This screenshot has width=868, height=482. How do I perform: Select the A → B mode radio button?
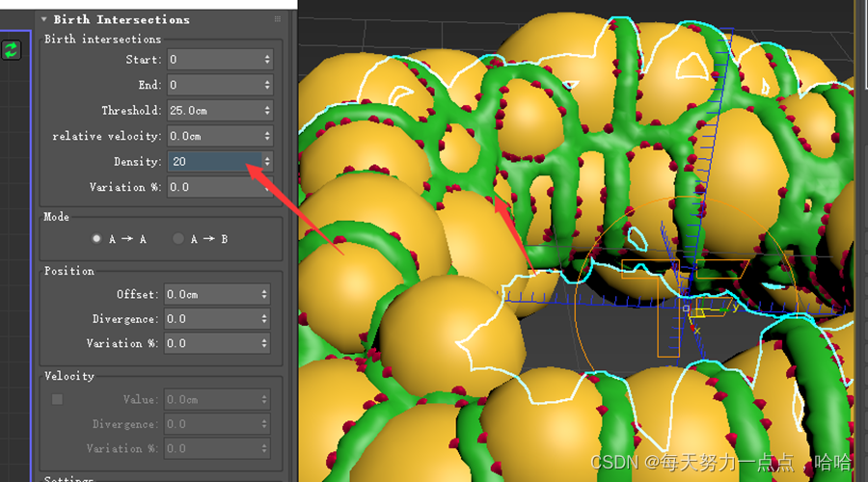pos(177,238)
